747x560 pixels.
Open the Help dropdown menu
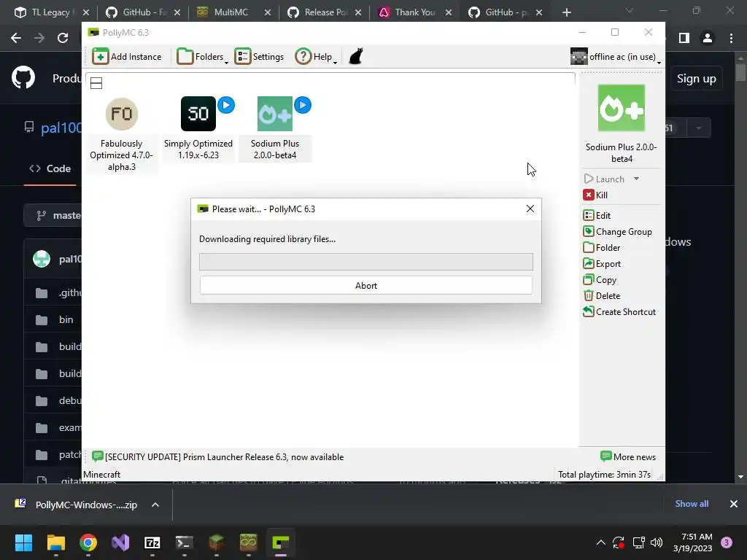click(x=316, y=57)
